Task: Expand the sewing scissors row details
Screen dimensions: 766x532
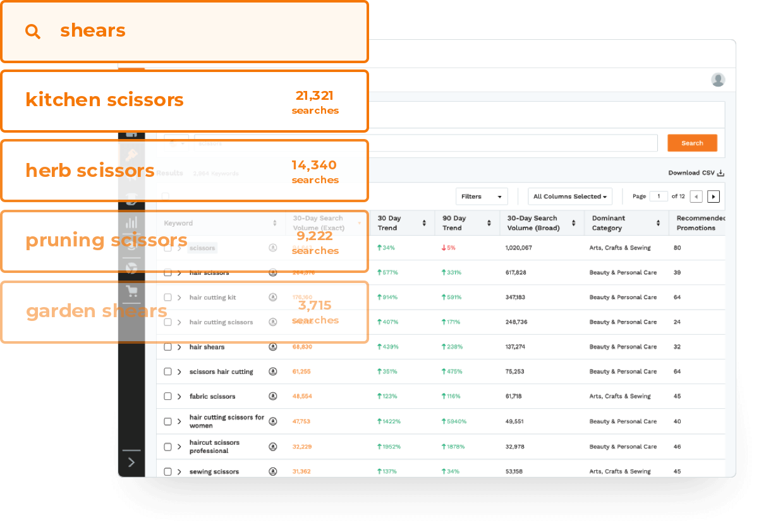Action: click(x=179, y=471)
